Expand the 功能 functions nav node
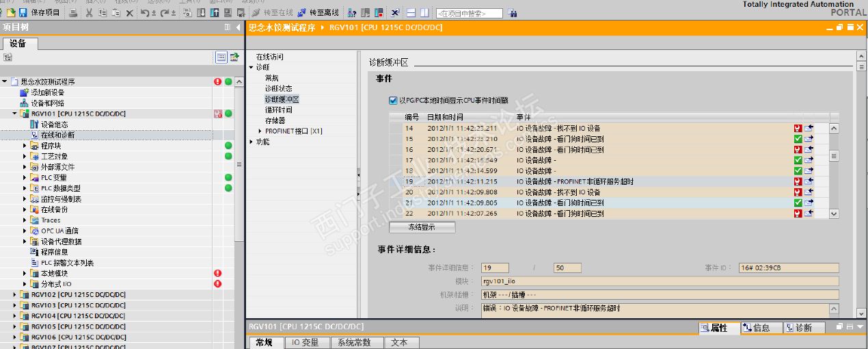The height and width of the screenshot is (349, 868). click(251, 142)
